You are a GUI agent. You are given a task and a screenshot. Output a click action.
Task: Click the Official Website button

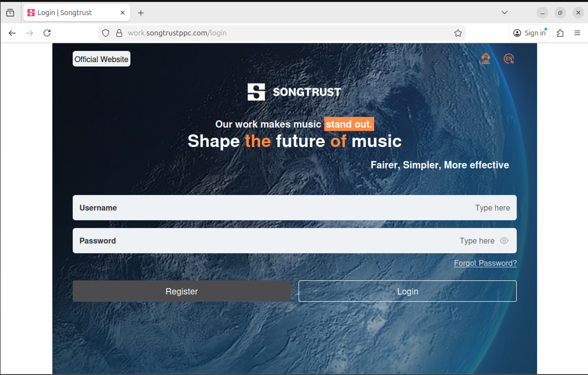point(101,59)
